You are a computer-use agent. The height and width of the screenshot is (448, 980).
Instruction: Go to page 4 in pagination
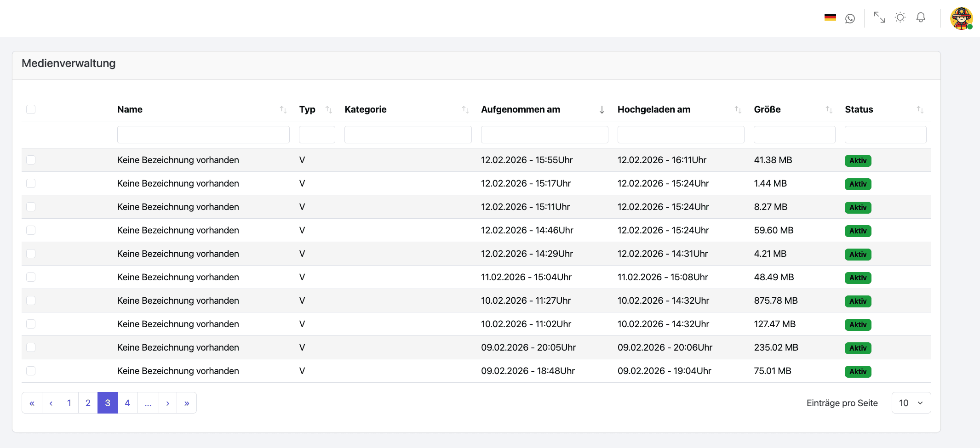tap(127, 403)
